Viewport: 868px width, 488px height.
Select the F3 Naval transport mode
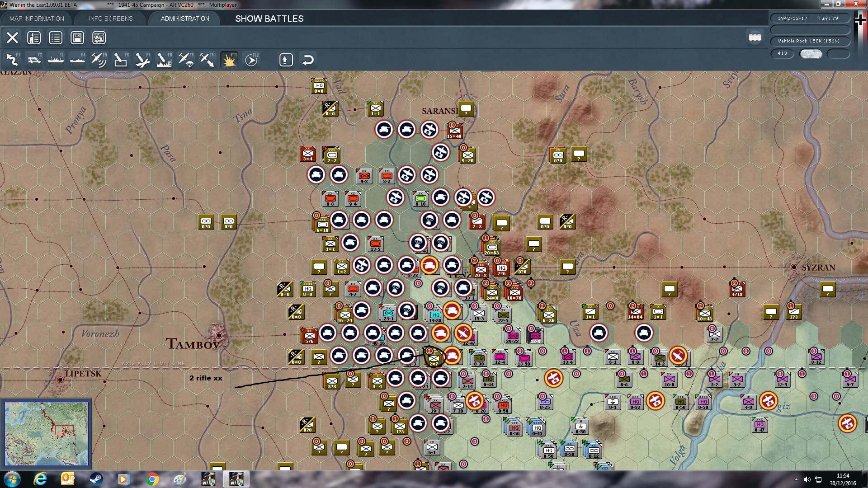pyautogui.click(x=56, y=60)
